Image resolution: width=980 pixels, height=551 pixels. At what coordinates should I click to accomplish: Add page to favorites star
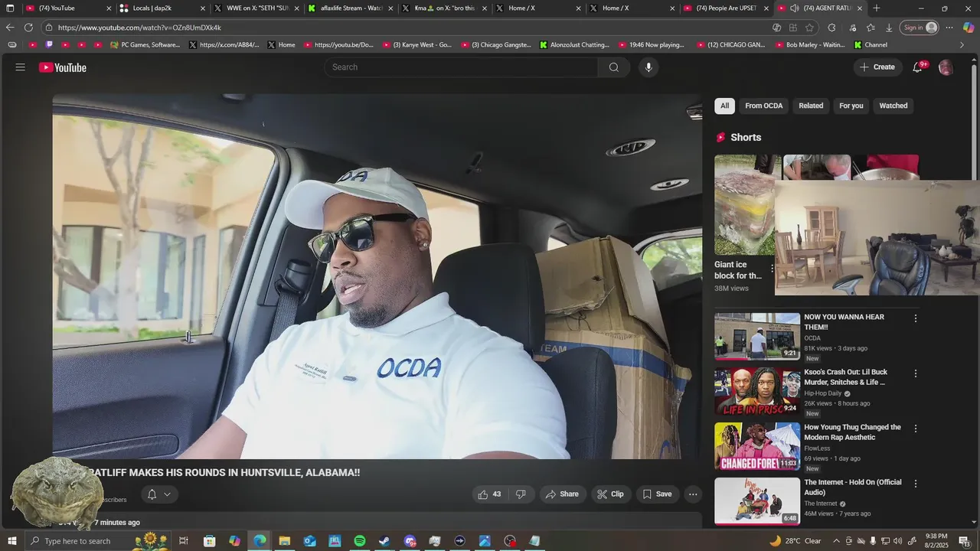809,28
